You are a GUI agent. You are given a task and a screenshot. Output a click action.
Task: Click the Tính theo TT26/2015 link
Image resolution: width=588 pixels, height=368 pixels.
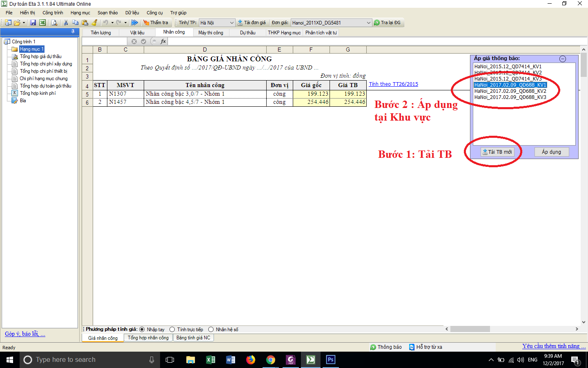click(394, 84)
